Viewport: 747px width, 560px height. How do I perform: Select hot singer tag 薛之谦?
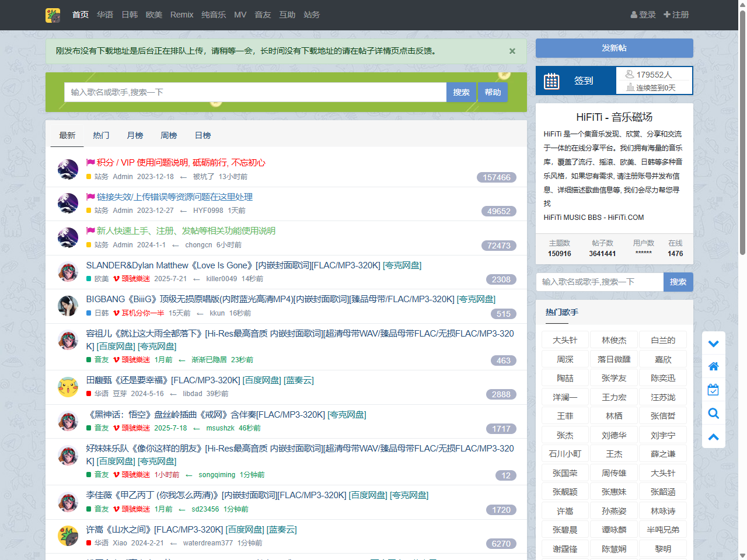[x=663, y=454]
